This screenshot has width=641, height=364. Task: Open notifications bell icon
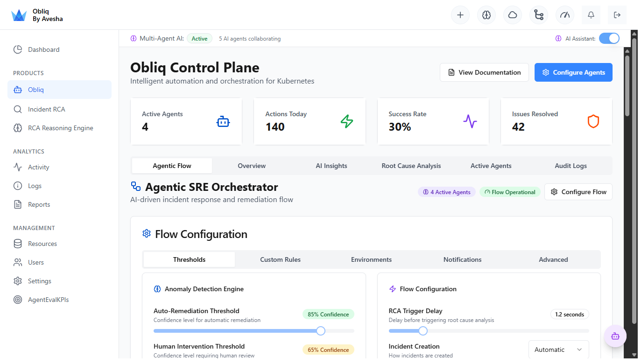591,15
